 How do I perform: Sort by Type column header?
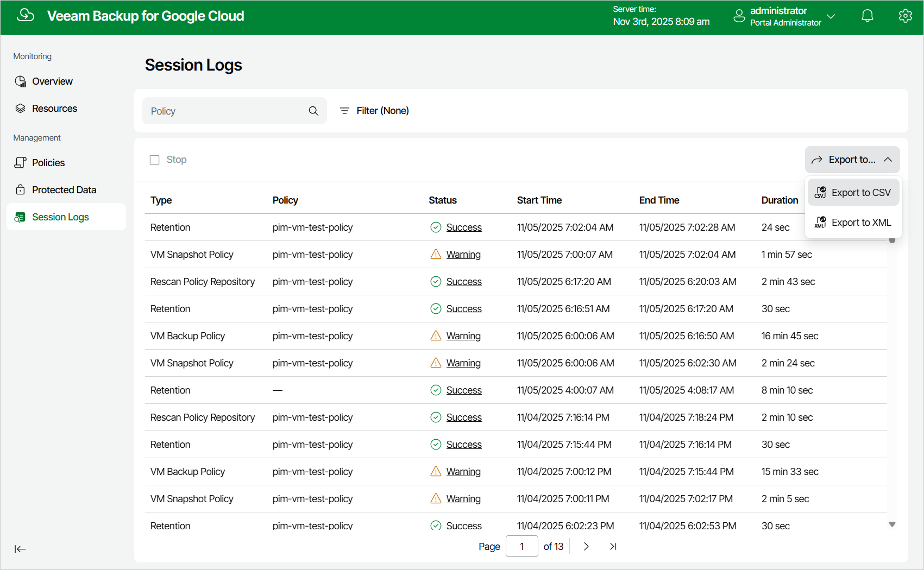[161, 200]
